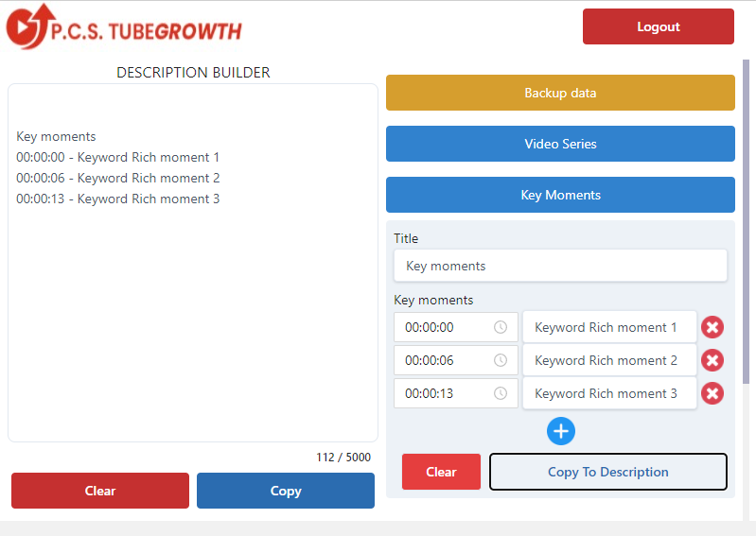Clear the description builder text
Viewport: 756px width, 536px height.
pos(100,491)
